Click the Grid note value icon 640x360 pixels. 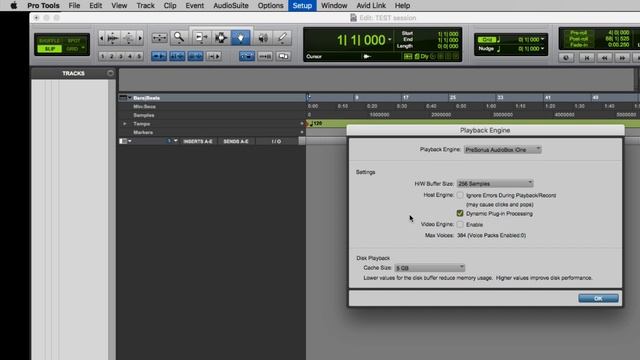(x=499, y=39)
